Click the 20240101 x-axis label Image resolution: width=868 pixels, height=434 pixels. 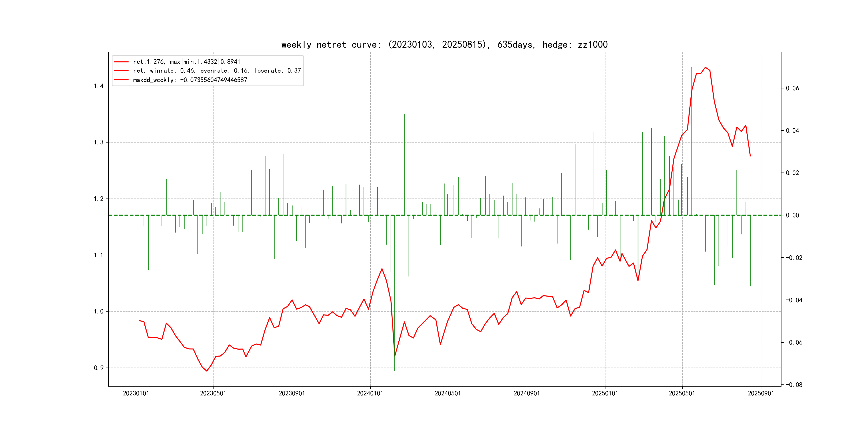pyautogui.click(x=370, y=393)
